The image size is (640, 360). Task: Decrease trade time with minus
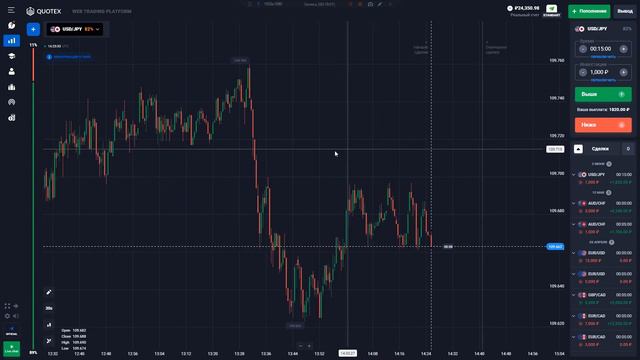583,49
